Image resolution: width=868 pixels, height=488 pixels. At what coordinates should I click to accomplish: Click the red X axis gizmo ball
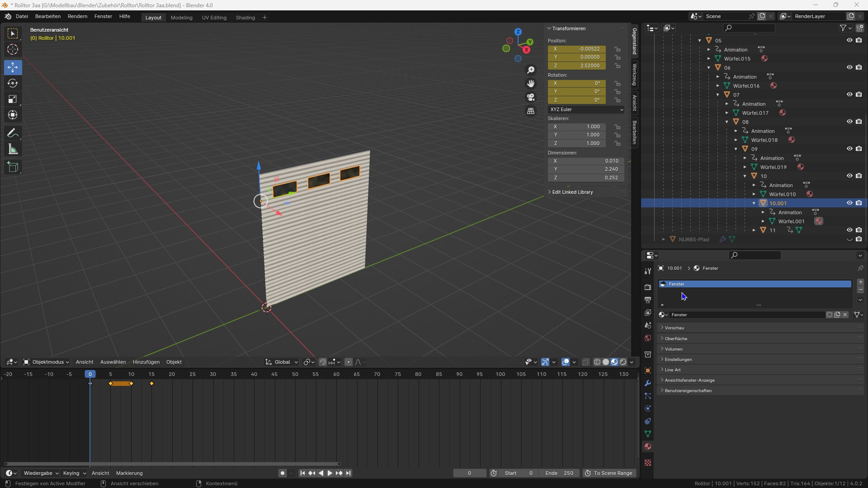526,50
